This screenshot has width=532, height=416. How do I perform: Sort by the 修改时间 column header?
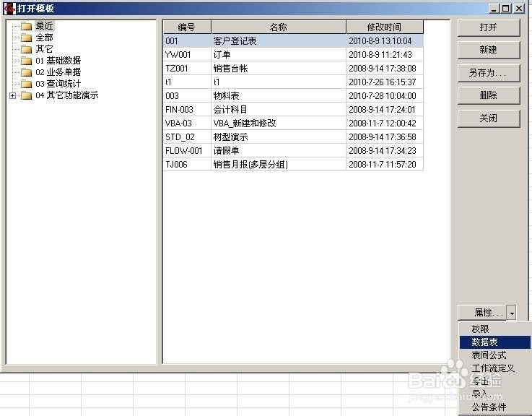(385, 27)
